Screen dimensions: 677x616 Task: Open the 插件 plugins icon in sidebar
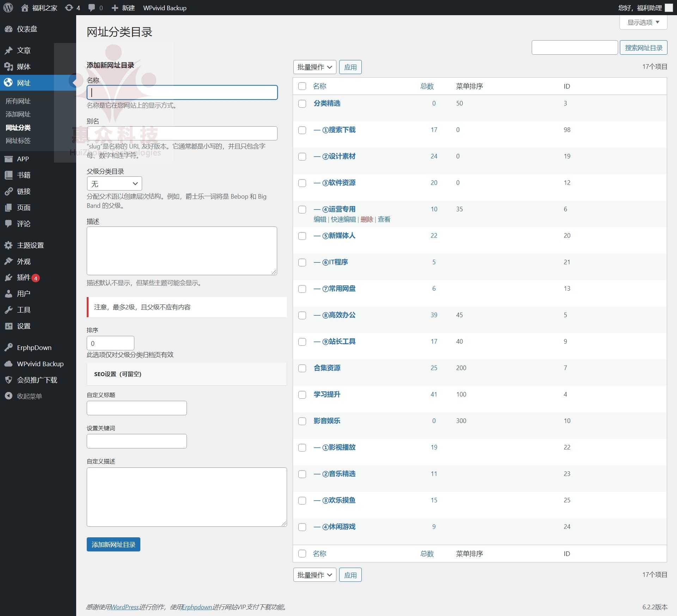coord(8,277)
